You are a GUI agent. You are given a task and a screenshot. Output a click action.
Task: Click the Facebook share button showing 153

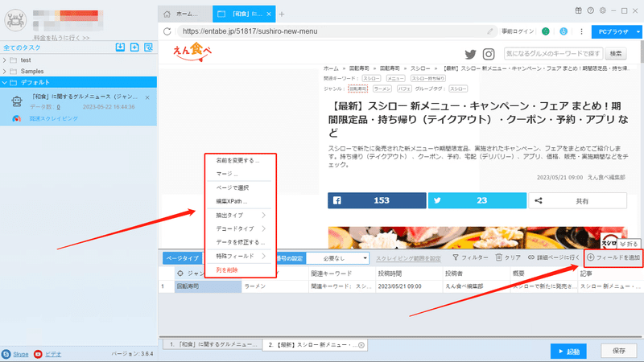(377, 200)
